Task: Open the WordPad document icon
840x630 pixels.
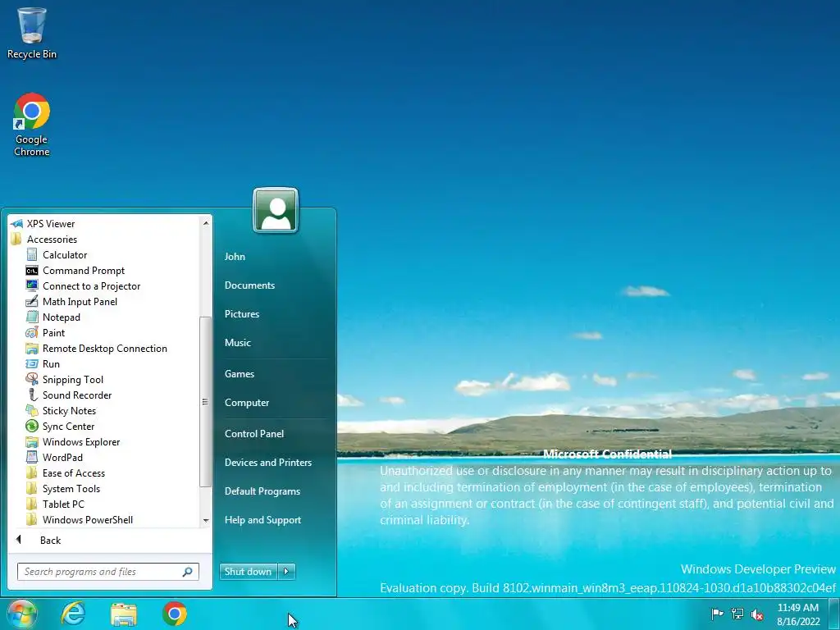Action: pyautogui.click(x=32, y=457)
